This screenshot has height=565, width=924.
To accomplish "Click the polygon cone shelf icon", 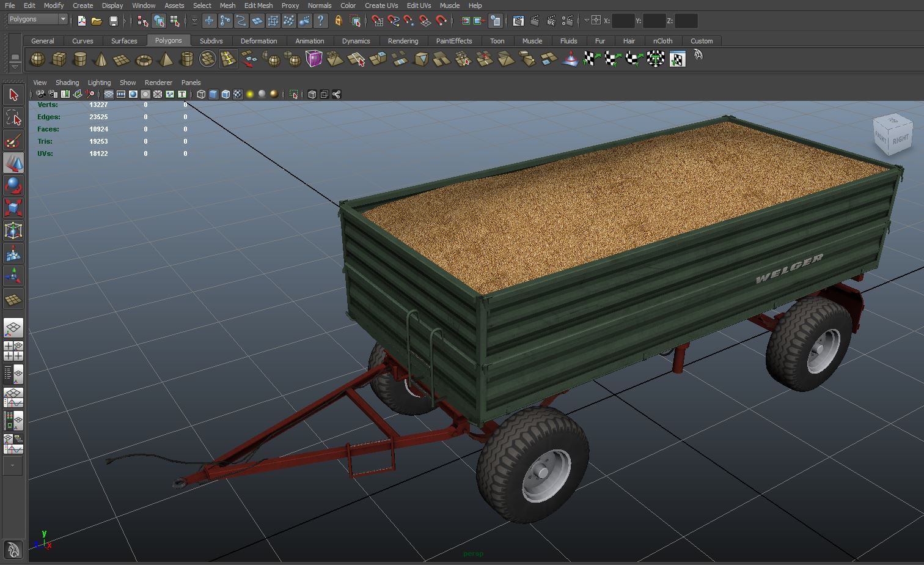I will tap(101, 60).
